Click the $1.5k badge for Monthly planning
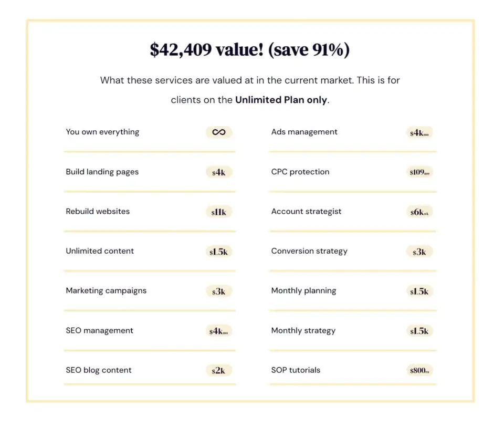The height and width of the screenshot is (428, 504). tap(419, 291)
